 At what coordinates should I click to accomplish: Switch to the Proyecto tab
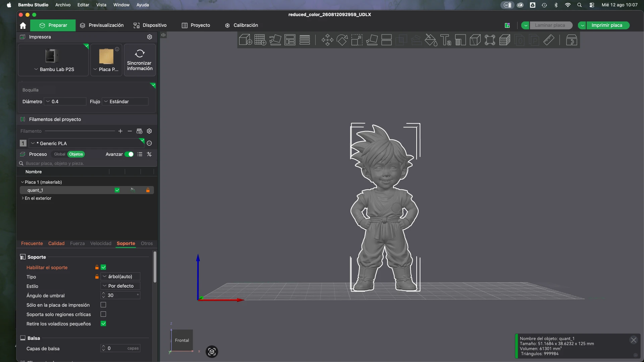[196, 25]
